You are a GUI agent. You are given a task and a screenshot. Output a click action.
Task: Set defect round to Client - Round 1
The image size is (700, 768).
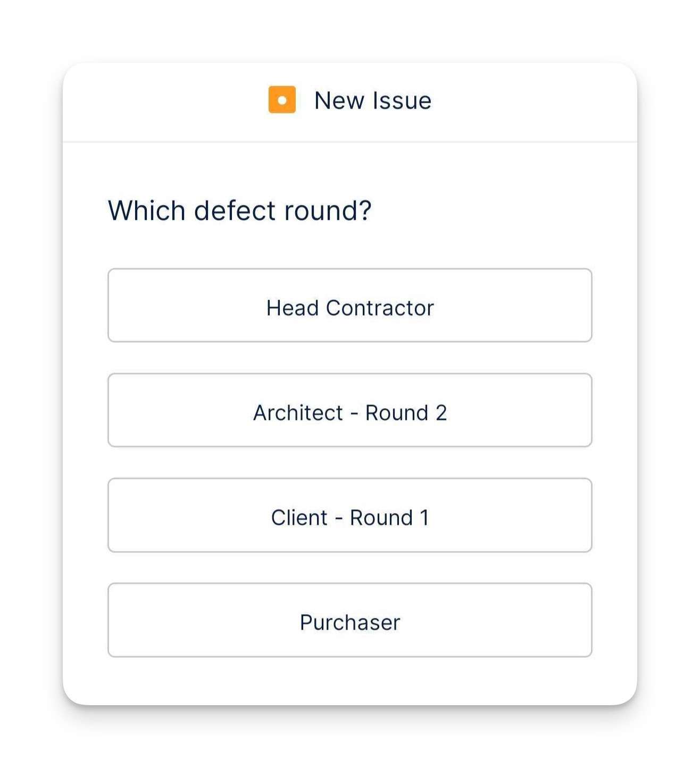click(x=350, y=515)
